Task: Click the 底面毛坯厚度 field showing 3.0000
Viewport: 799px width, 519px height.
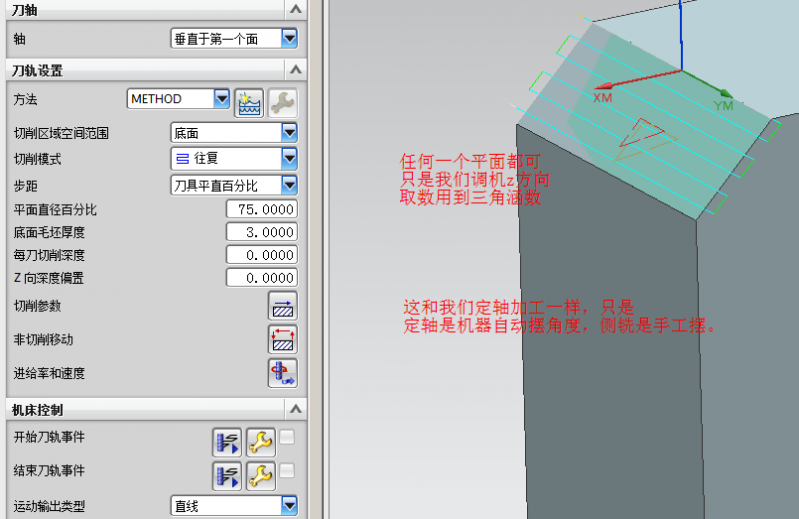Action: pyautogui.click(x=262, y=232)
